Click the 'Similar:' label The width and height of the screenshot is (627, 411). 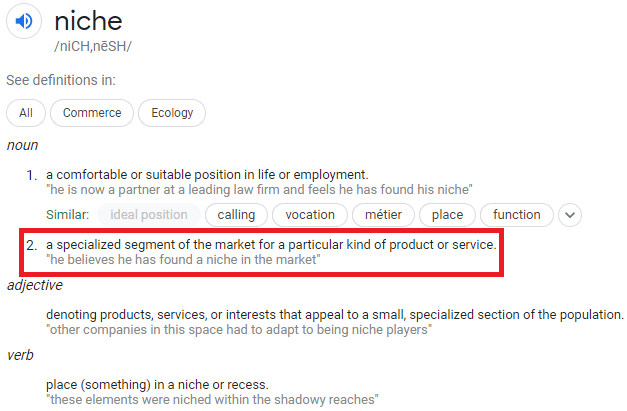pyautogui.click(x=68, y=215)
